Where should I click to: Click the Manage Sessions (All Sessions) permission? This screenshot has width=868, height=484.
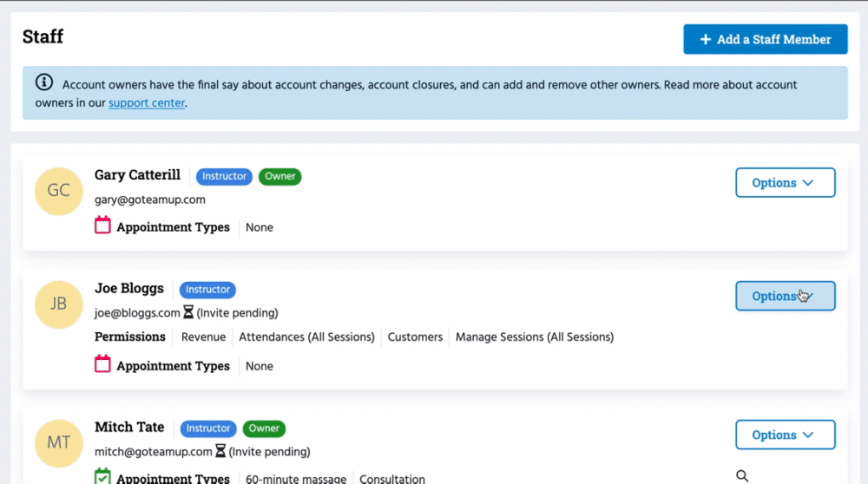[x=534, y=337]
